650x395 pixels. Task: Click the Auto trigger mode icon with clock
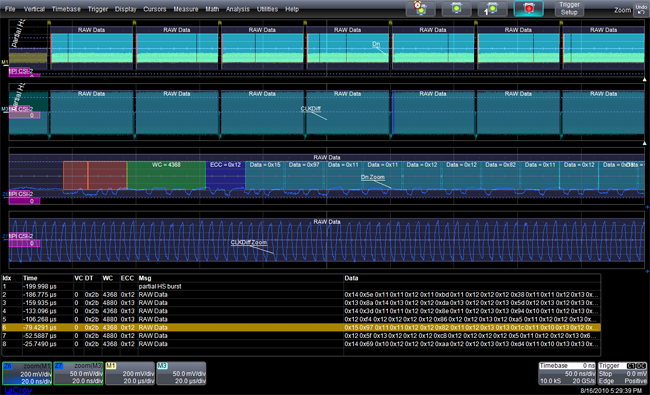coord(420,8)
